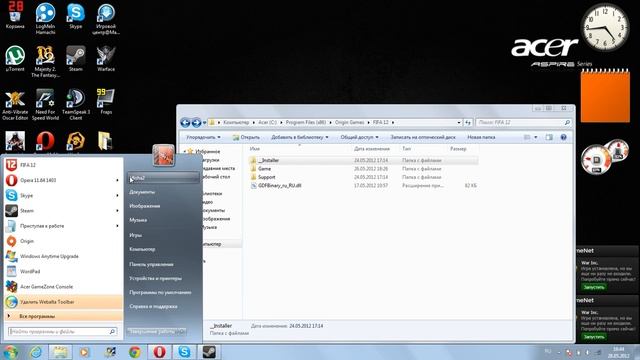Open Программы по умолчанию in Start menu
Image resolution: width=640 pixels, height=360 pixels.
point(160,292)
